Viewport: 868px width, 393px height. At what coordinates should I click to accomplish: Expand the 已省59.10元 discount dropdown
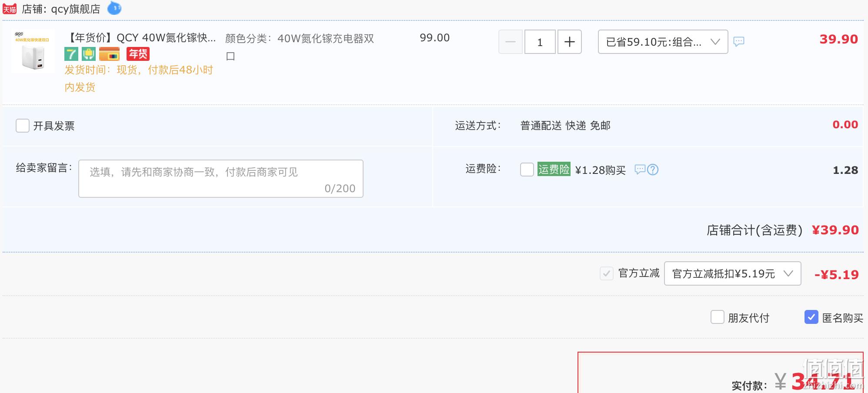[663, 42]
